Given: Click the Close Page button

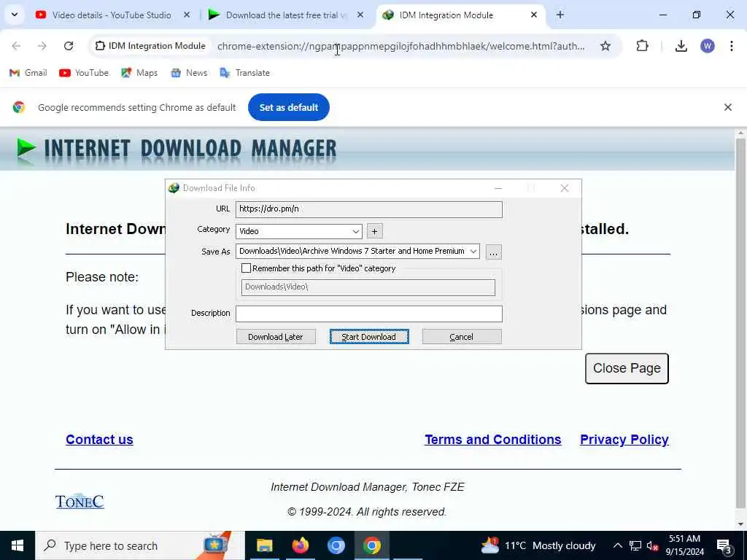Looking at the screenshot, I should pyautogui.click(x=627, y=368).
